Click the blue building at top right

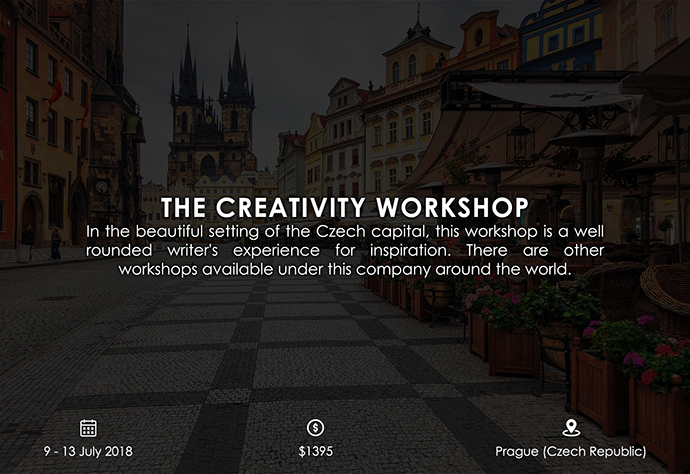577,35
